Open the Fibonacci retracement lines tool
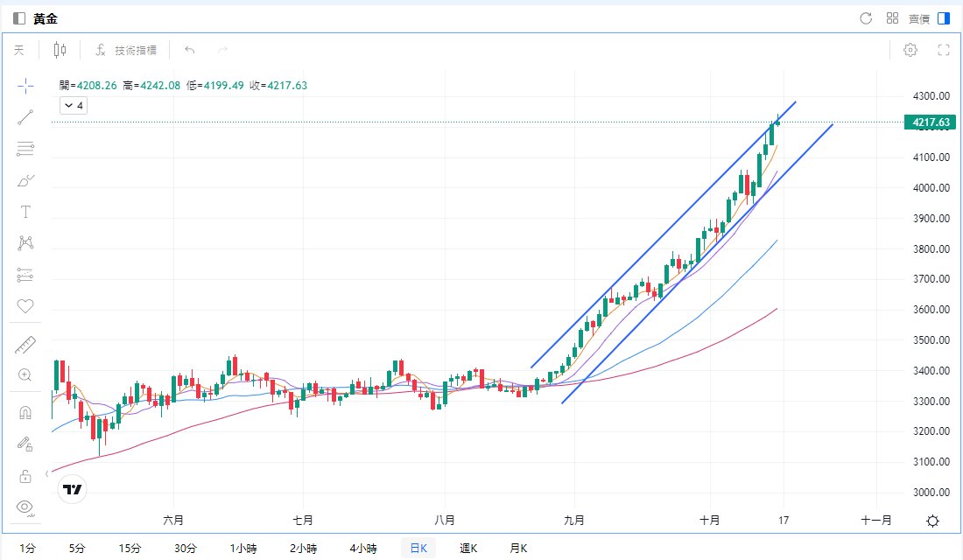This screenshot has width=963, height=560. point(25,149)
